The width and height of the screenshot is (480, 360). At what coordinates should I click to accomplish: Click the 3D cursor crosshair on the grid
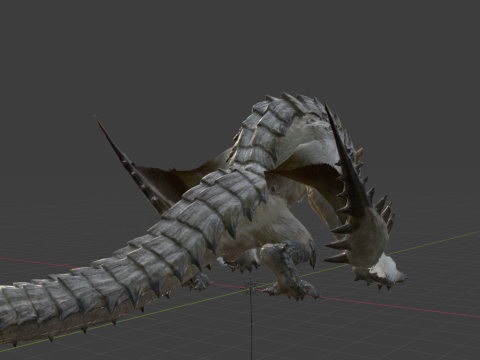[251, 288]
